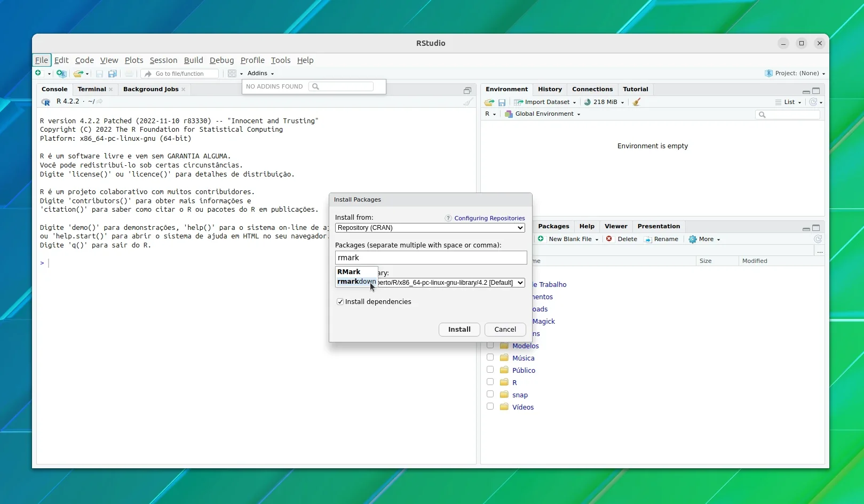Click Cancel in Install Packages dialog
This screenshot has width=864, height=504.
(x=505, y=330)
